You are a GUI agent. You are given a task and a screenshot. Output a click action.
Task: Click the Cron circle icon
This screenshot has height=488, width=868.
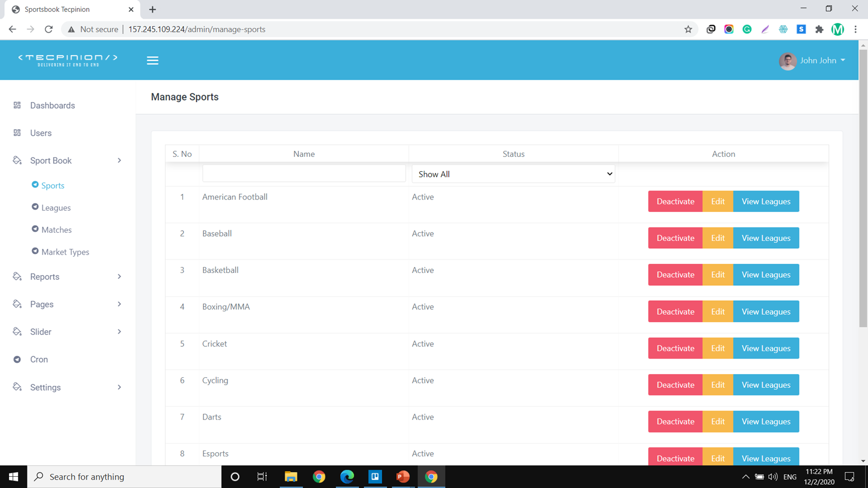(17, 359)
